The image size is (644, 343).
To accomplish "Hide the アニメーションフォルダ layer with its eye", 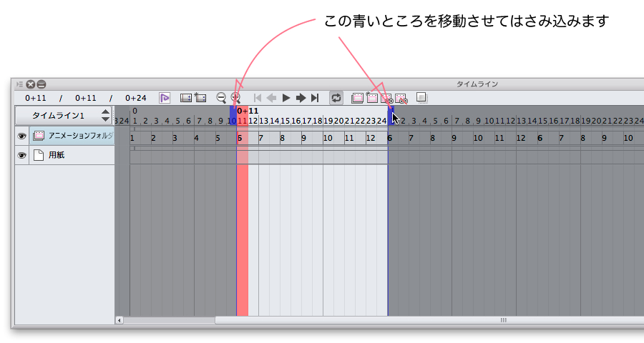I will pos(21,136).
